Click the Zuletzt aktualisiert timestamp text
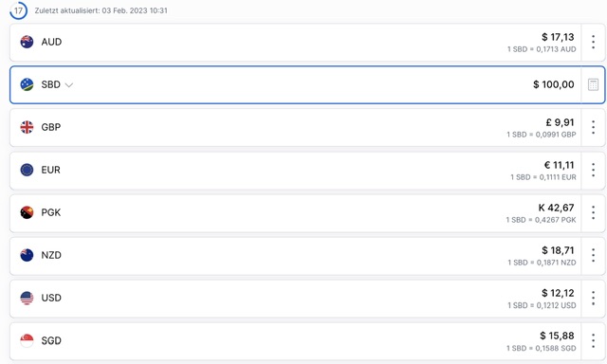Screen dimensions: 607x364 point(101,10)
